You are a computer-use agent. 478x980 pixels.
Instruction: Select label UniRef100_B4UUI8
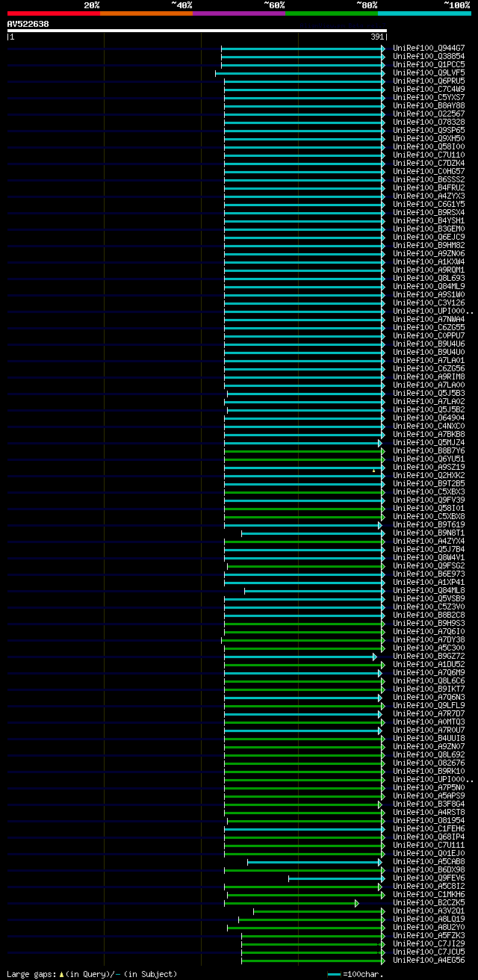pos(429,738)
